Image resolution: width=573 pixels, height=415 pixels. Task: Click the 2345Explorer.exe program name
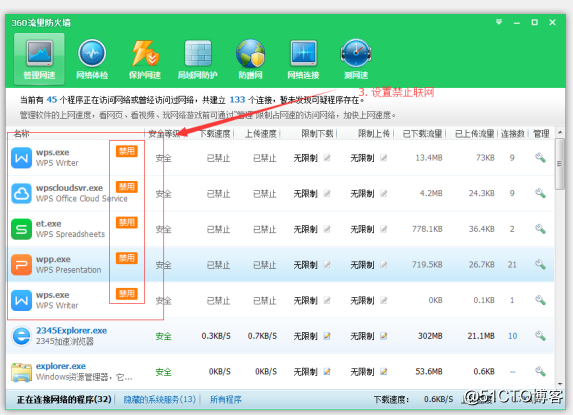coord(71,330)
